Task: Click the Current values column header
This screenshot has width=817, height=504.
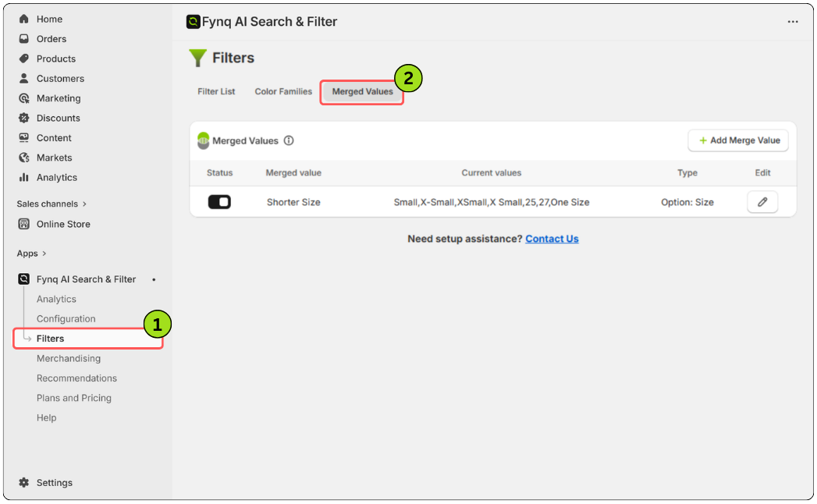Action: (492, 173)
